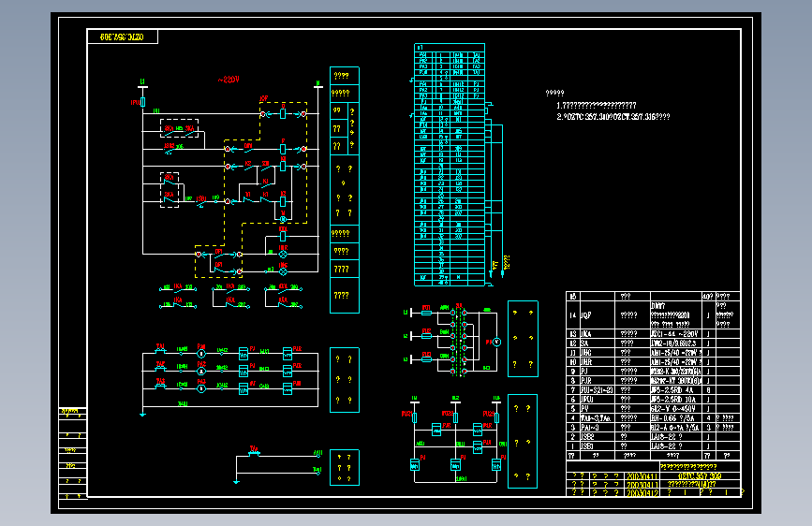This screenshot has width=812, height=526.
Task: Select the 1FU fuse symbol on line L1
Action: (143, 102)
